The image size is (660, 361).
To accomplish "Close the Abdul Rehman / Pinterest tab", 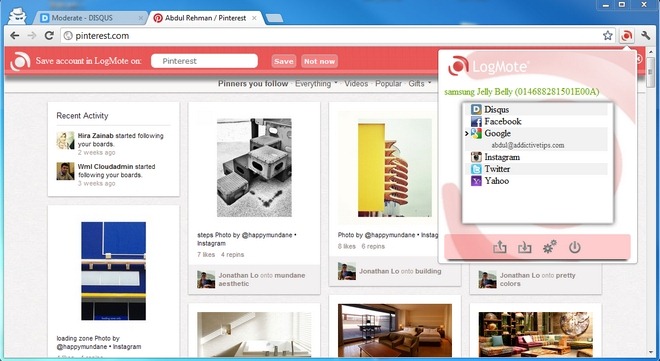I will point(254,18).
